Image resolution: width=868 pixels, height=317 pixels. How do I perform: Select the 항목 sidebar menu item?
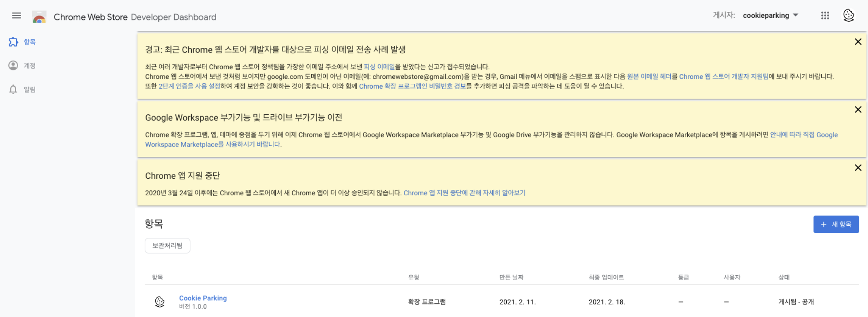point(29,42)
